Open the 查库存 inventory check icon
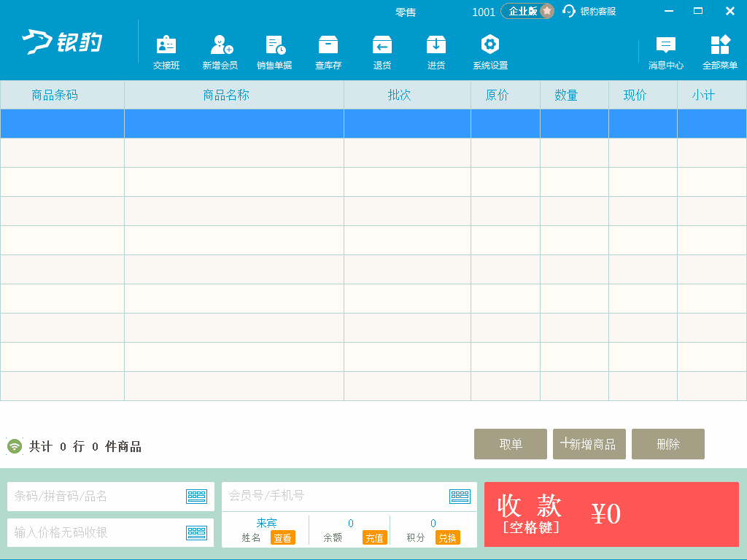Image resolution: width=747 pixels, height=560 pixels. pyautogui.click(x=328, y=52)
